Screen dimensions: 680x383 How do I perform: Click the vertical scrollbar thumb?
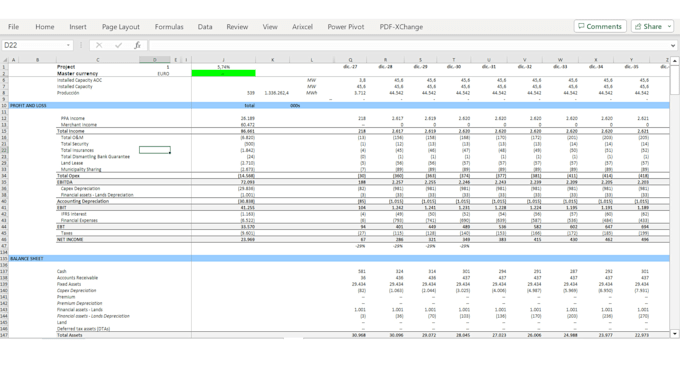click(x=675, y=80)
